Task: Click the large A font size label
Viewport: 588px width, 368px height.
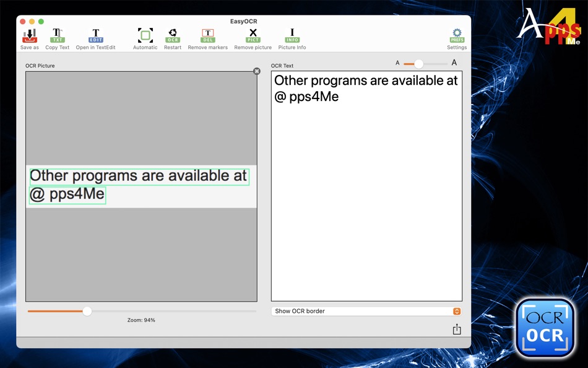Action: click(x=454, y=63)
